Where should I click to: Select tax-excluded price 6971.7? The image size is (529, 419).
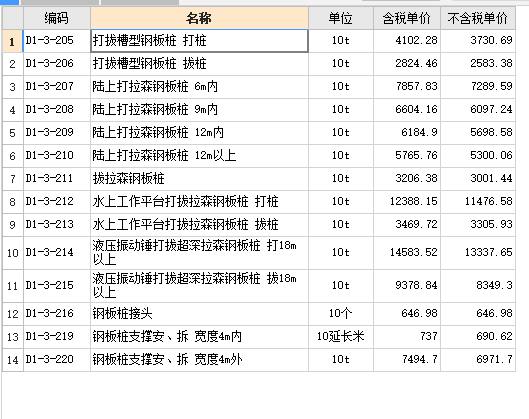click(478, 360)
